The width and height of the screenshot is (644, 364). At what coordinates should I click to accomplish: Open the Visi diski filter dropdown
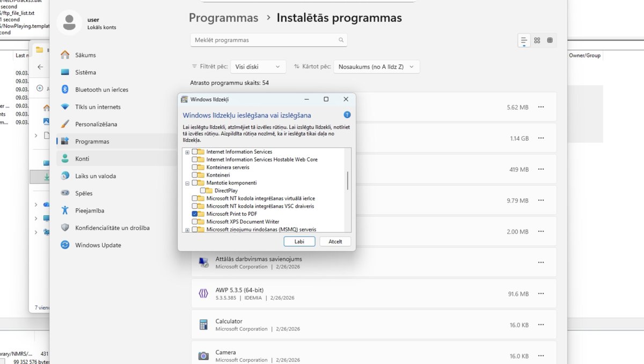[x=258, y=67]
